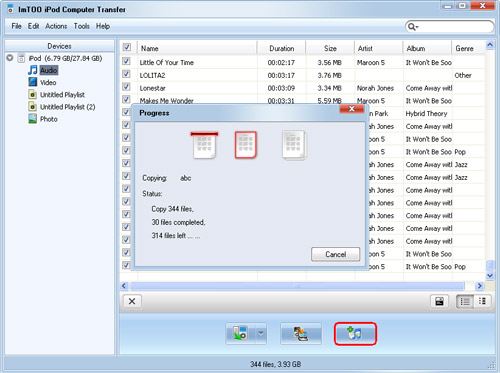Sort by the Name column header
The width and height of the screenshot is (500, 373).
(197, 48)
